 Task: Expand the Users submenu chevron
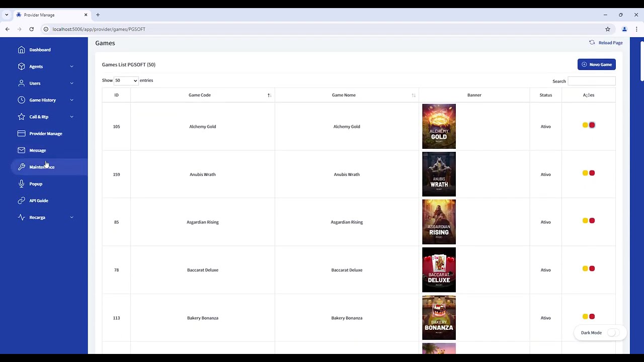71,83
